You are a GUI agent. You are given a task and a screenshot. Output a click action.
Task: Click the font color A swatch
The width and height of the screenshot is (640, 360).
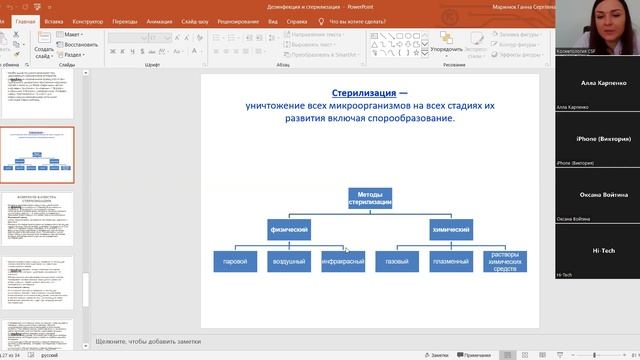[194, 51]
